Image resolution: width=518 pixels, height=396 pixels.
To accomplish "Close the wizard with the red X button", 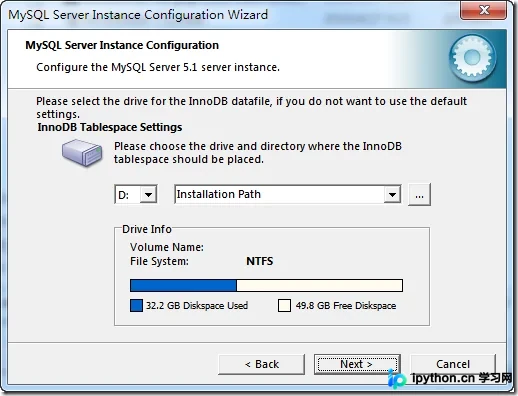I will [x=483, y=10].
